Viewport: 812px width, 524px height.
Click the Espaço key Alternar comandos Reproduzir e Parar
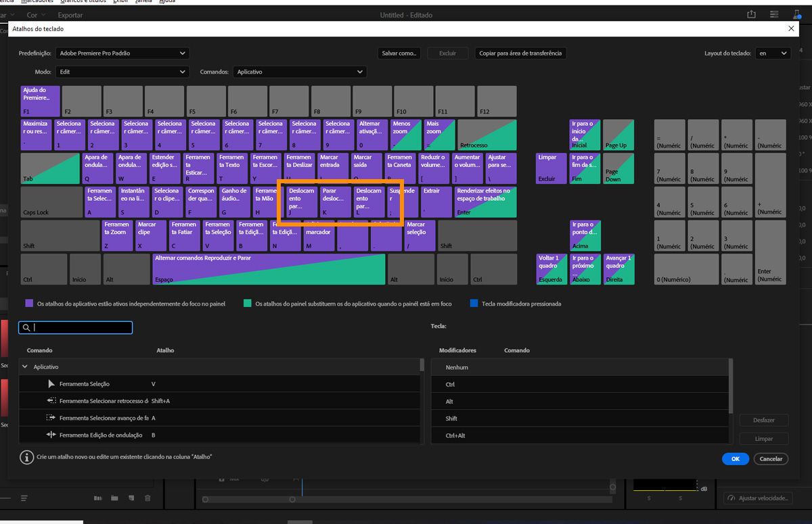(x=270, y=269)
